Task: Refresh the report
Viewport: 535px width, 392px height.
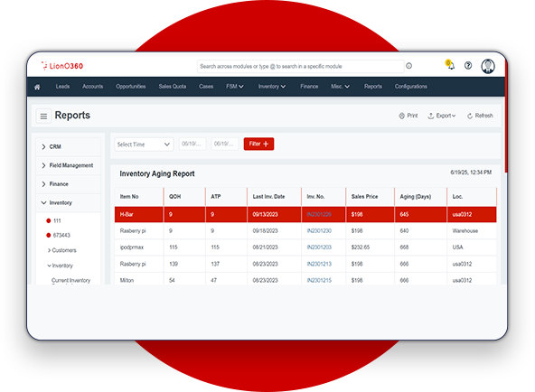Action: pyautogui.click(x=480, y=116)
